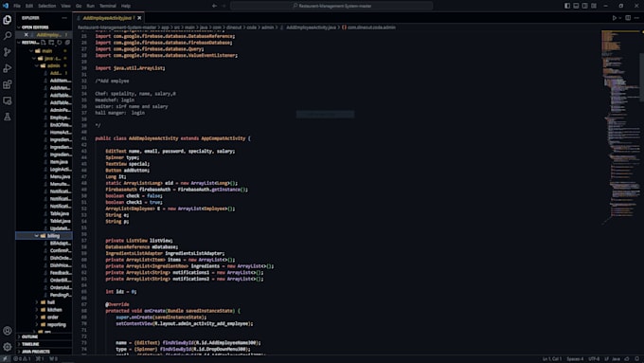Open the View menu
Image resolution: width=644 pixels, height=363 pixels.
tap(65, 6)
